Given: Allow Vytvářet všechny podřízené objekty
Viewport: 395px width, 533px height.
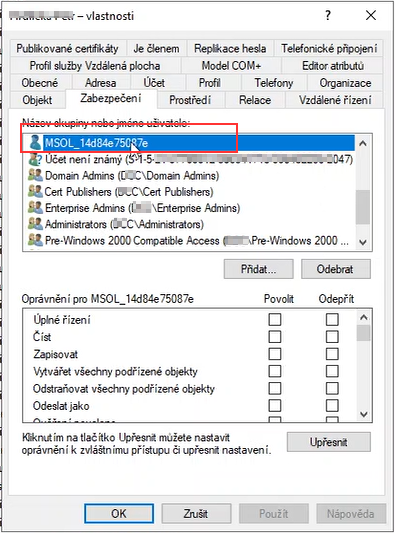Looking at the screenshot, I should pos(275,371).
